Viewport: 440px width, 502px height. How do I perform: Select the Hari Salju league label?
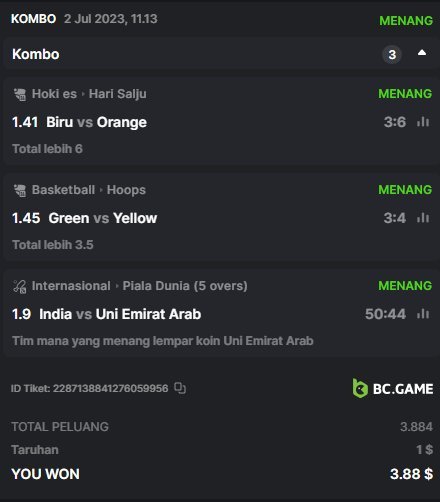tap(118, 94)
